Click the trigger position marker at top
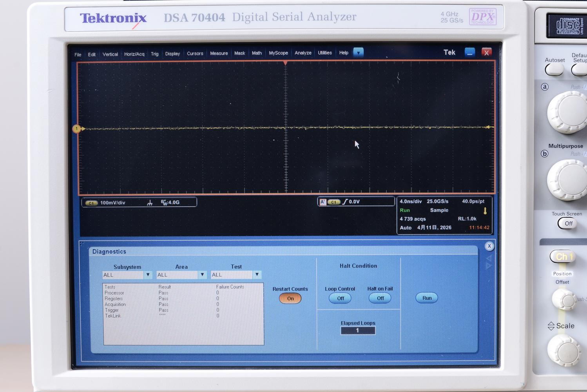The width and height of the screenshot is (587, 392). click(x=285, y=63)
